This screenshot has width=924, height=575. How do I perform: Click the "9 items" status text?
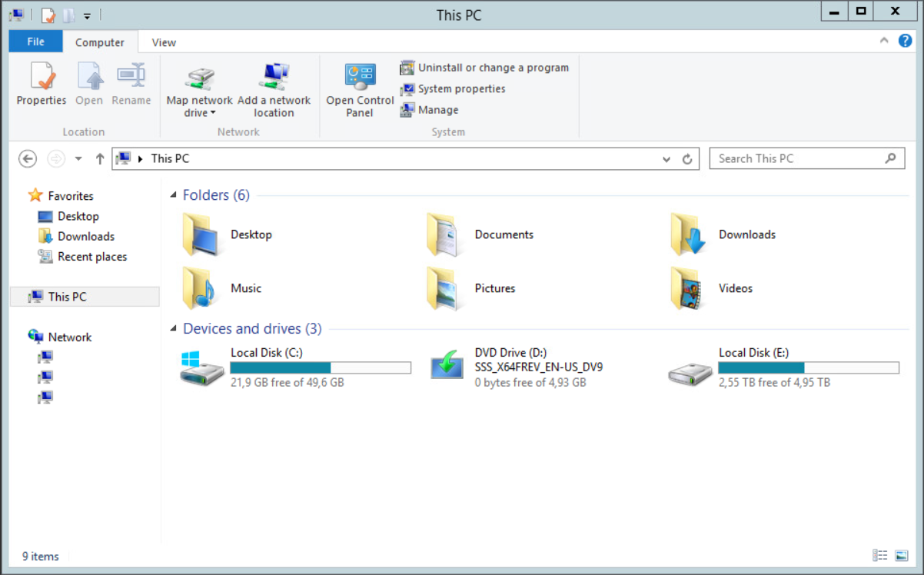click(41, 556)
